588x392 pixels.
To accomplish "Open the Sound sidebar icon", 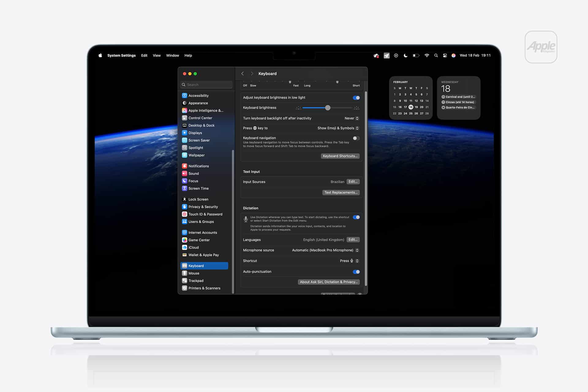I will tap(184, 173).
